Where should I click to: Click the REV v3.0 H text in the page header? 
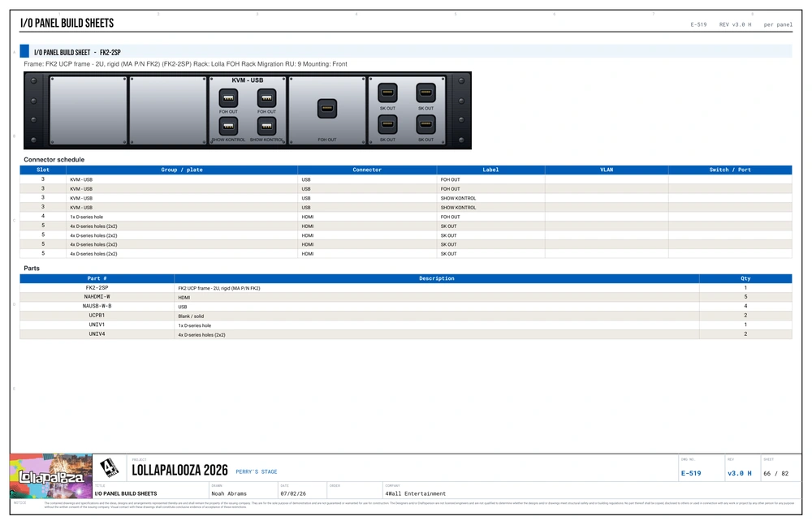[735, 25]
